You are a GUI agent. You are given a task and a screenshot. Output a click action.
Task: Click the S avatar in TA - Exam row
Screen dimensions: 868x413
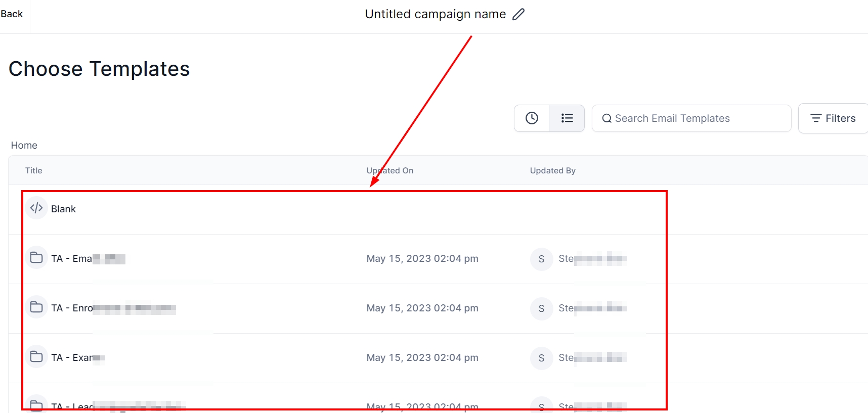point(541,358)
